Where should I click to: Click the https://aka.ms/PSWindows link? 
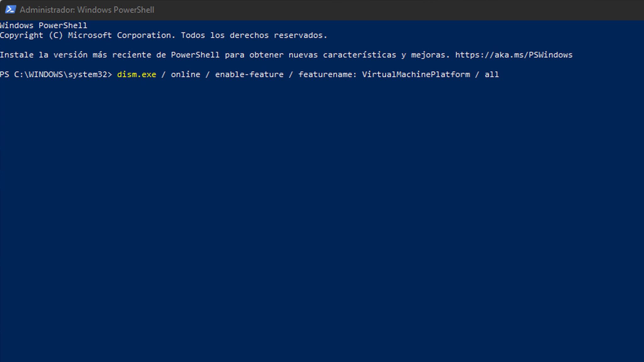pos(513,55)
